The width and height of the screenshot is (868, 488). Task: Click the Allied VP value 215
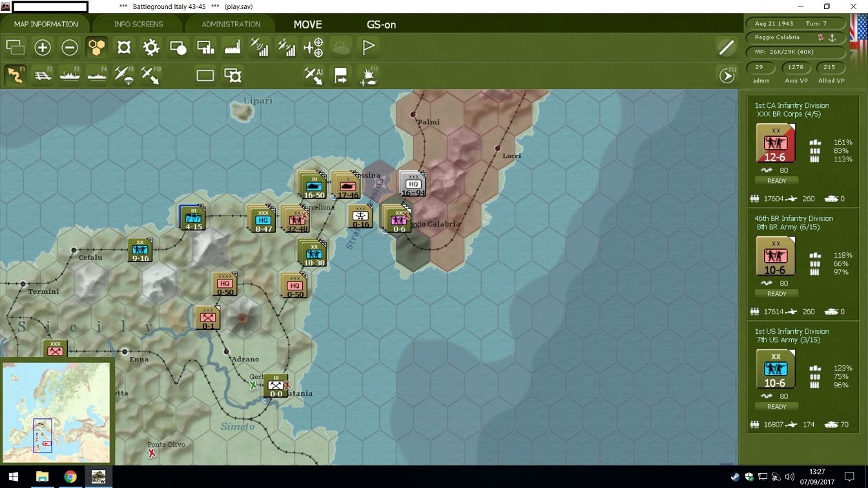pos(830,67)
